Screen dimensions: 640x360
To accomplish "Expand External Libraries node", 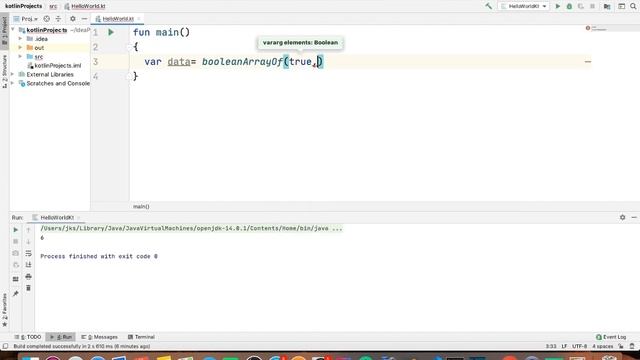I will tap(13, 74).
